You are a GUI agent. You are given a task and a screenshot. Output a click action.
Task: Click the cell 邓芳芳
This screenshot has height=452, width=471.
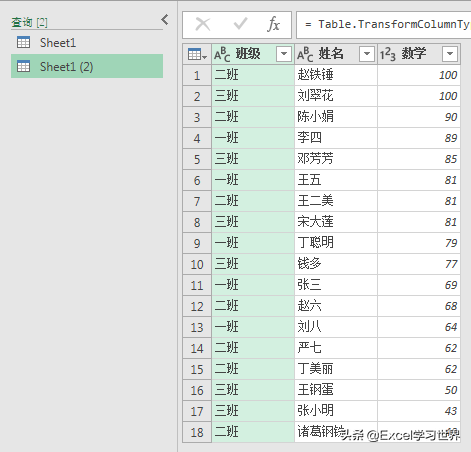click(336, 159)
